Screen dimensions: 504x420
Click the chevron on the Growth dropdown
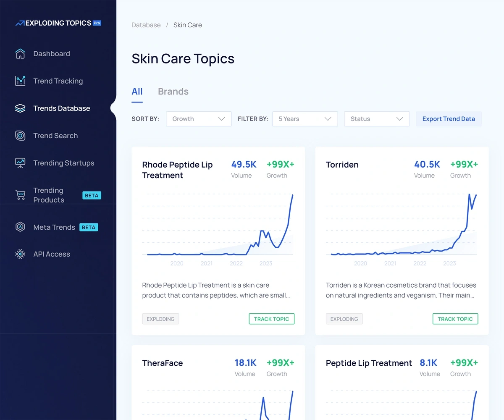[222, 119]
